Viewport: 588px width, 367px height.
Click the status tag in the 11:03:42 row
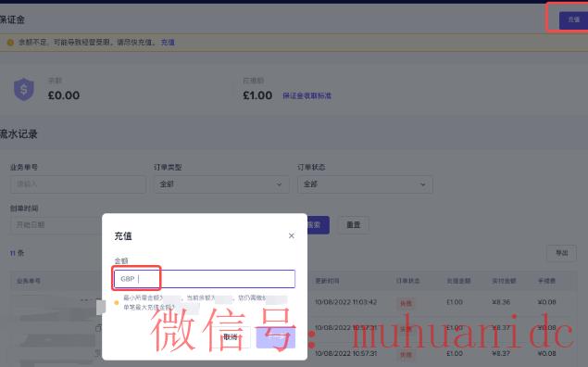tap(406, 303)
